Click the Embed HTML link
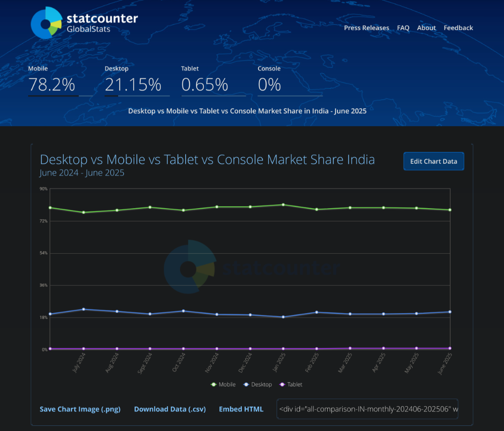This screenshot has height=431, width=504. pyautogui.click(x=241, y=409)
